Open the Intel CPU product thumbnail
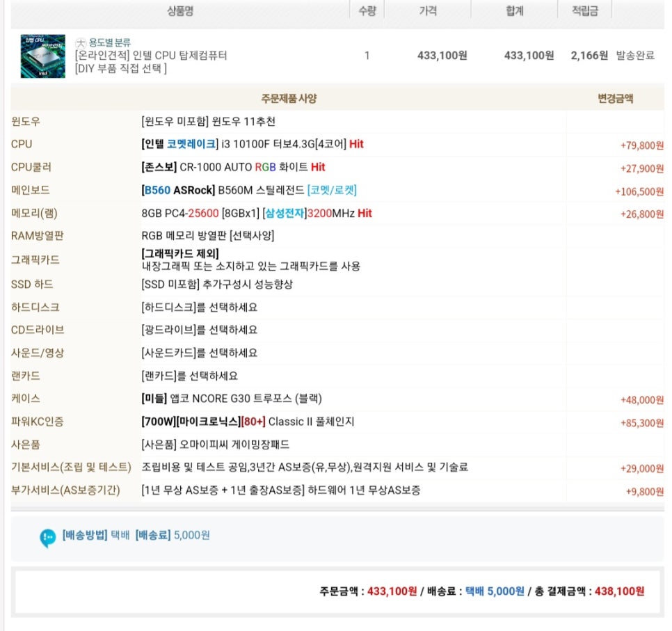This screenshot has width=672, height=631. [x=43, y=56]
